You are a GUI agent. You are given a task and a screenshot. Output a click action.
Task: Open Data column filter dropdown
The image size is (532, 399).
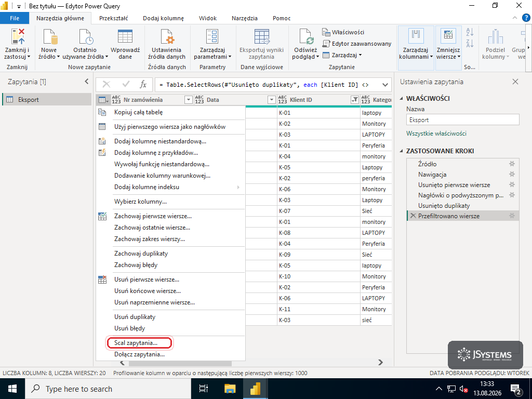(x=271, y=100)
